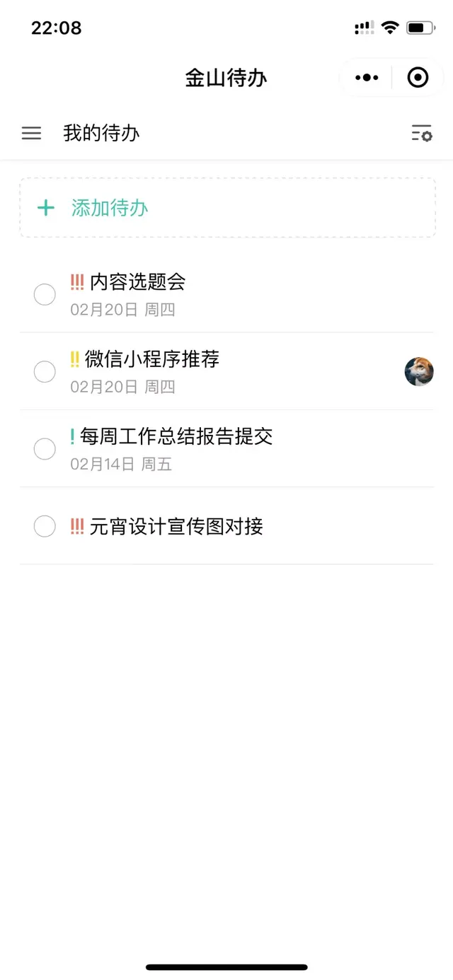Image resolution: width=453 pixels, height=980 pixels.
Task: Open the 我的待办 list title
Action: (x=101, y=133)
